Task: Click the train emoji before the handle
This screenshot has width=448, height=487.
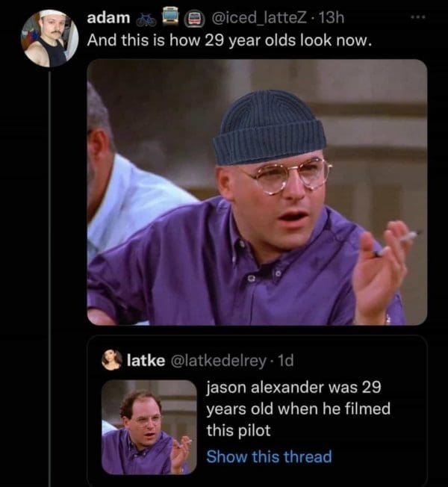Action: tap(195, 18)
